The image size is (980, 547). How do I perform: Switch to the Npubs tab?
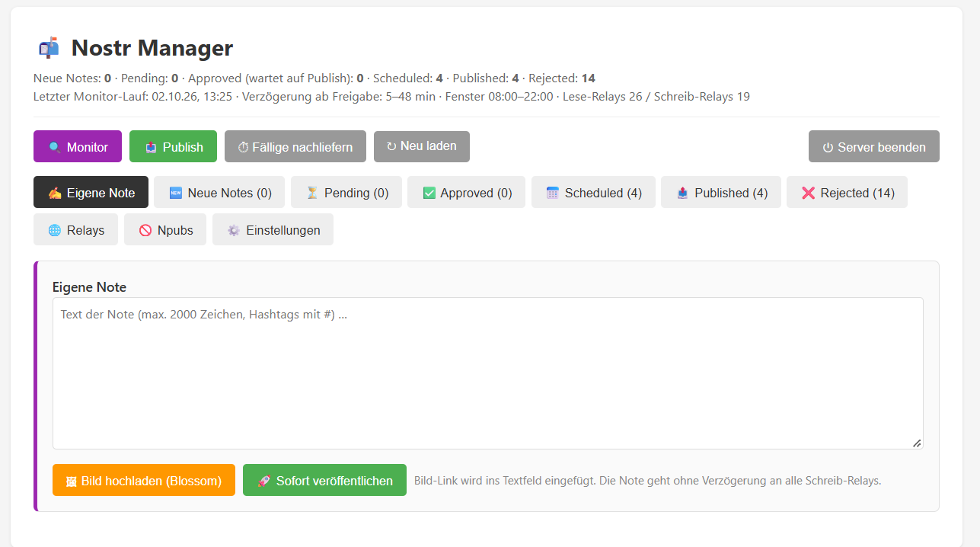coord(165,229)
